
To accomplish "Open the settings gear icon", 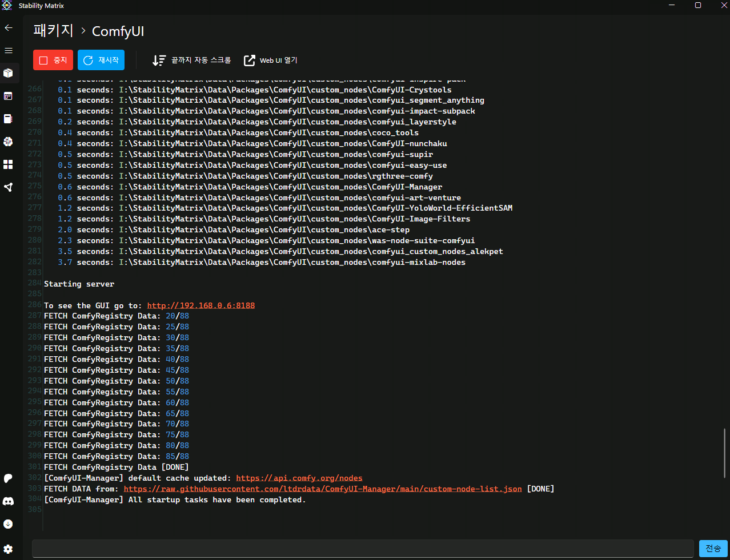I will [9, 549].
